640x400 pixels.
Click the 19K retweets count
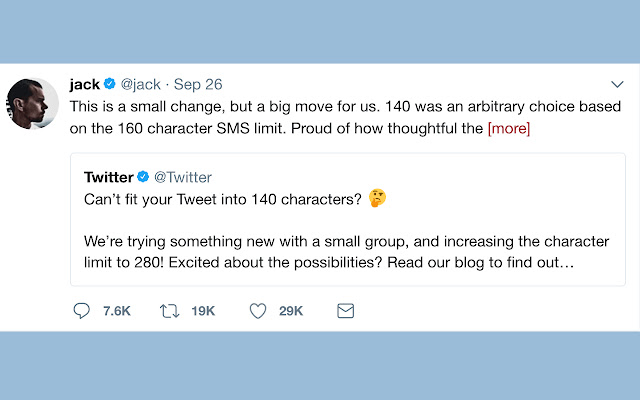click(x=203, y=311)
